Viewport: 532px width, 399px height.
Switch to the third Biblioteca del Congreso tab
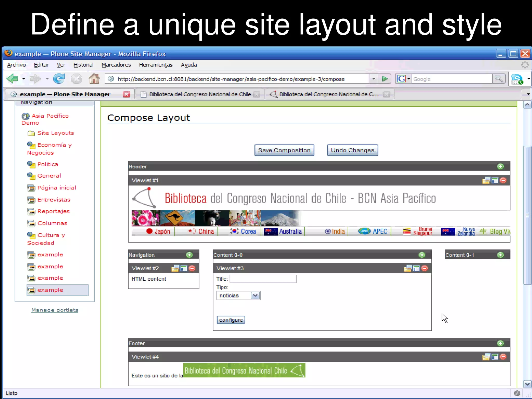329,94
